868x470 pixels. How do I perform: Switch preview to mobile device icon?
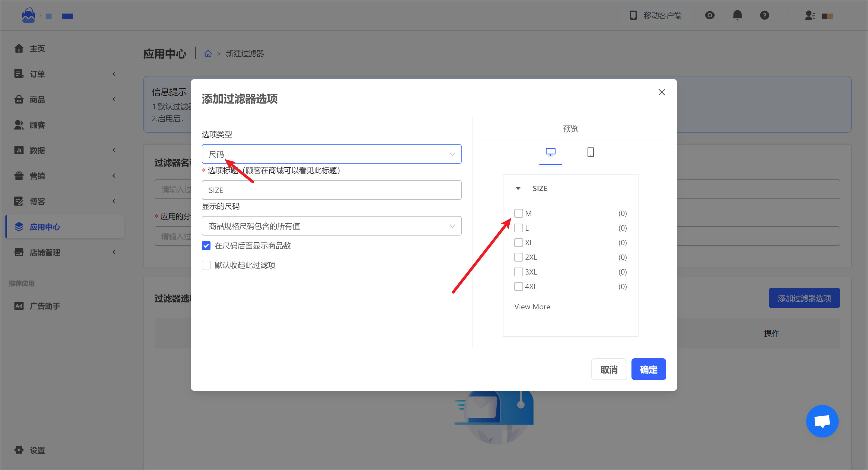pos(590,153)
